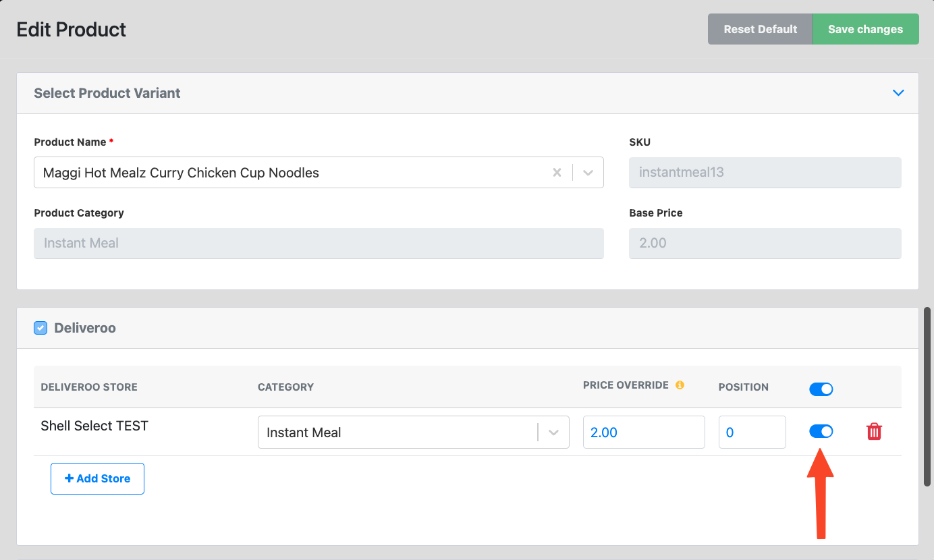This screenshot has height=560, width=934.
Task: Click the Save changes button
Action: click(x=866, y=30)
